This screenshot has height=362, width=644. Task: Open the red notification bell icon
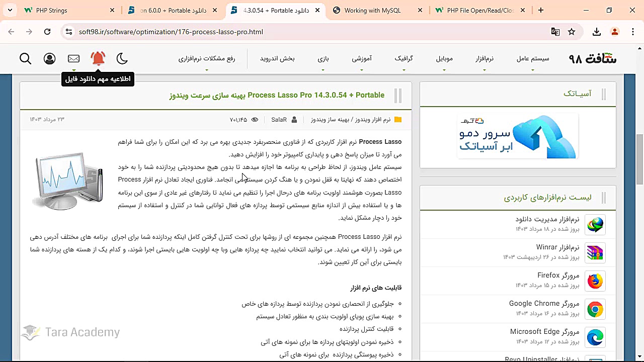[98, 59]
